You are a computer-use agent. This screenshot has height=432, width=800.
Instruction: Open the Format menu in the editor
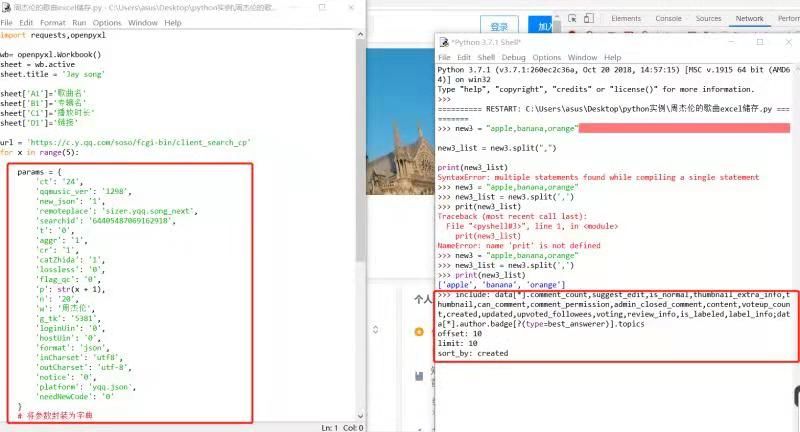pos(53,22)
